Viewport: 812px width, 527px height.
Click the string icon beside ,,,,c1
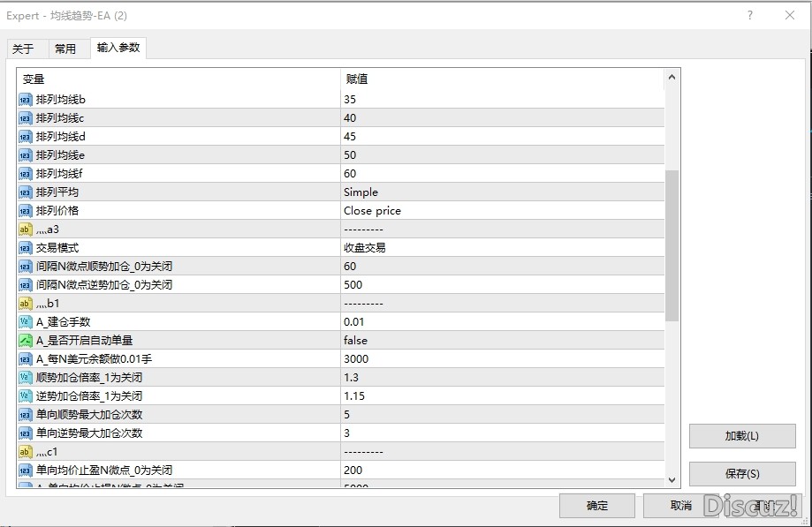coord(26,452)
